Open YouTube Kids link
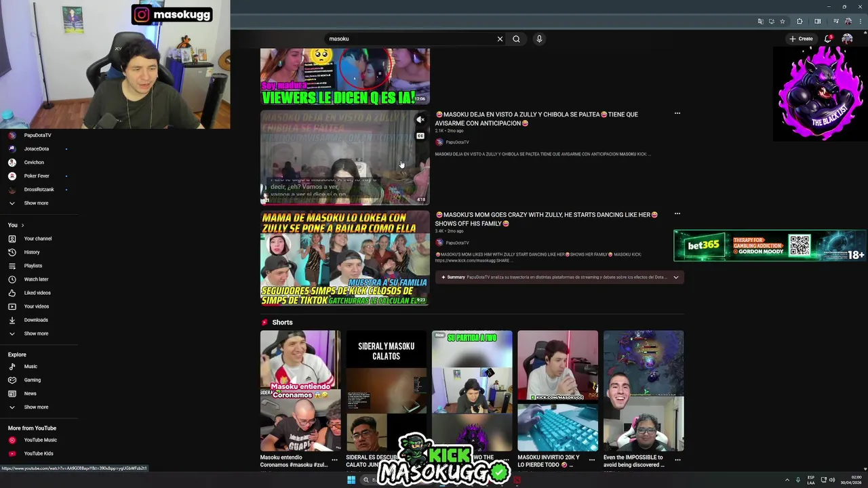This screenshot has width=868, height=488. 39,453
